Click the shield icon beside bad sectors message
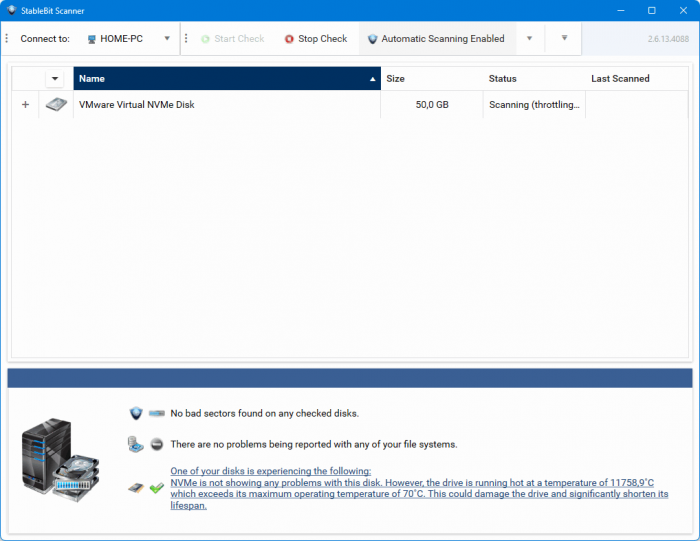 [136, 413]
